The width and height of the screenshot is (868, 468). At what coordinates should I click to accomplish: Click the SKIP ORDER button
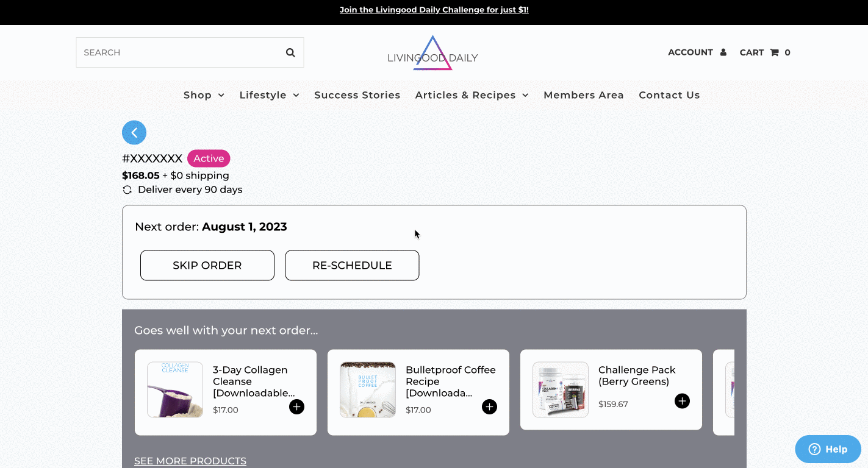(207, 266)
